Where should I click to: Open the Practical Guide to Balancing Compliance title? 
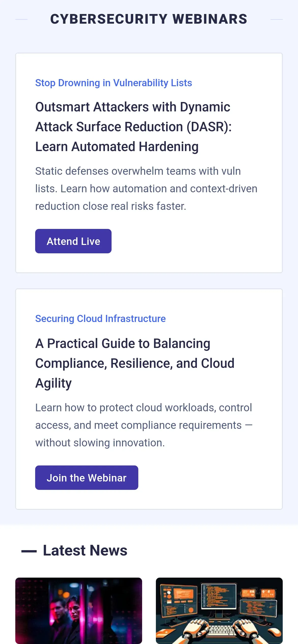(135, 363)
